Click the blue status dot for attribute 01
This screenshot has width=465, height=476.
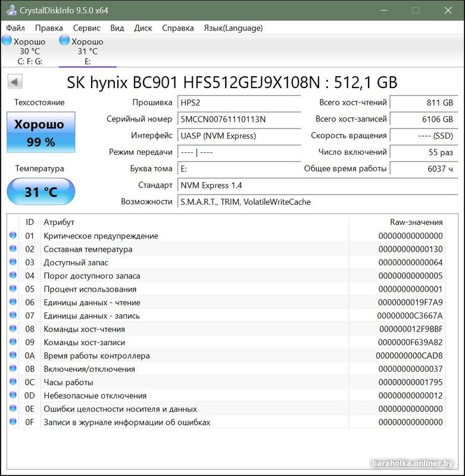pyautogui.click(x=13, y=236)
